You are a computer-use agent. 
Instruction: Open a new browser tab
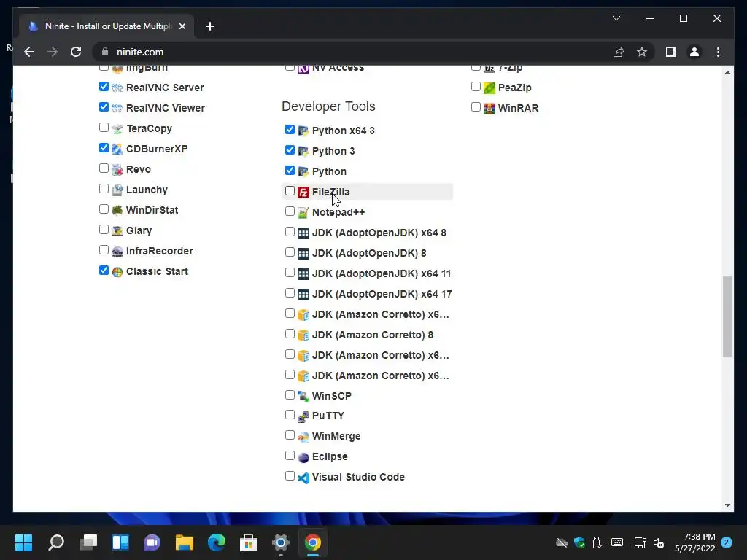point(210,26)
